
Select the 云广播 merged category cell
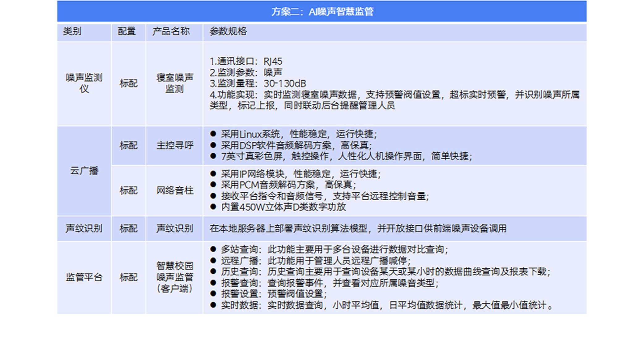coord(84,170)
